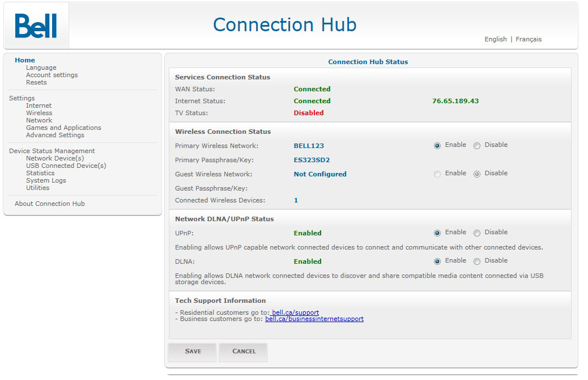Image resolution: width=588 pixels, height=380 pixels.
Task: Click the passphrase ES323SD2
Action: click(312, 160)
